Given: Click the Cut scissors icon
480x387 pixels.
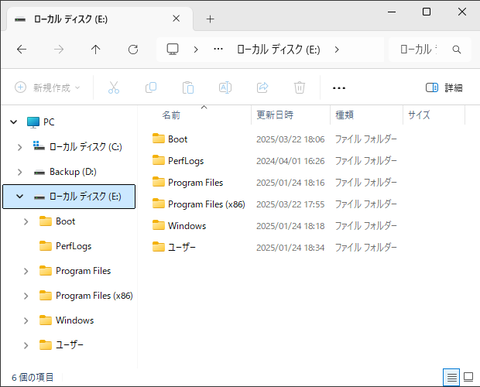Looking at the screenshot, I should click(x=114, y=88).
